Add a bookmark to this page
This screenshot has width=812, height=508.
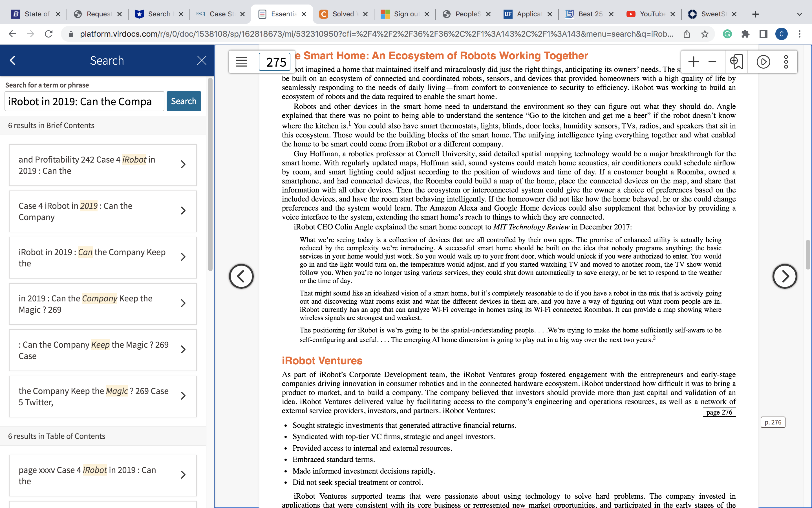click(736, 62)
